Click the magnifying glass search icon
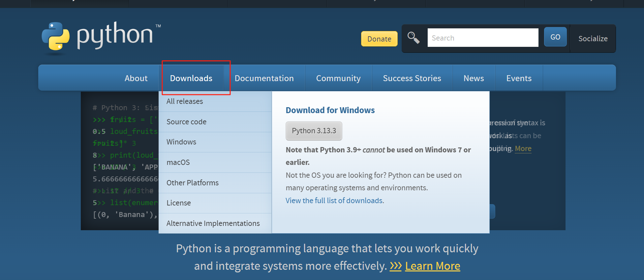The width and height of the screenshot is (644, 280). tap(413, 38)
